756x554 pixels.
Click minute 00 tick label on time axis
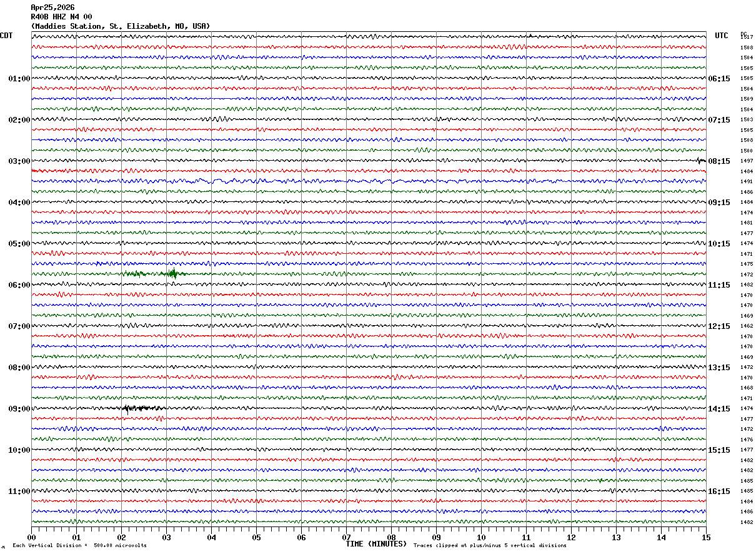[x=31, y=537]
